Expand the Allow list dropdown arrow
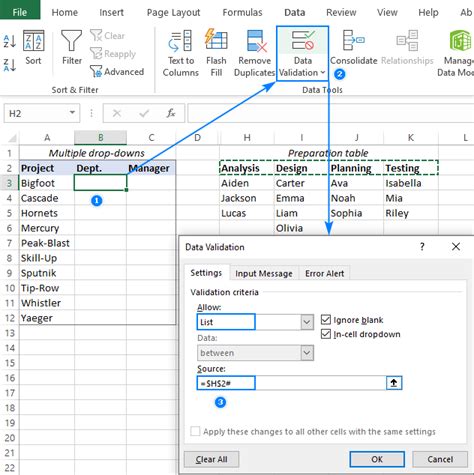 click(x=307, y=322)
